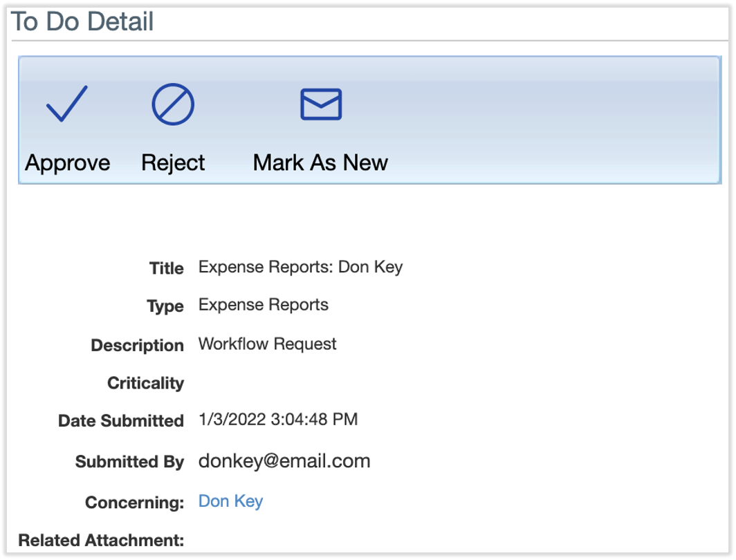736x560 pixels.
Task: Click the Reject circle-slash icon
Action: [173, 105]
